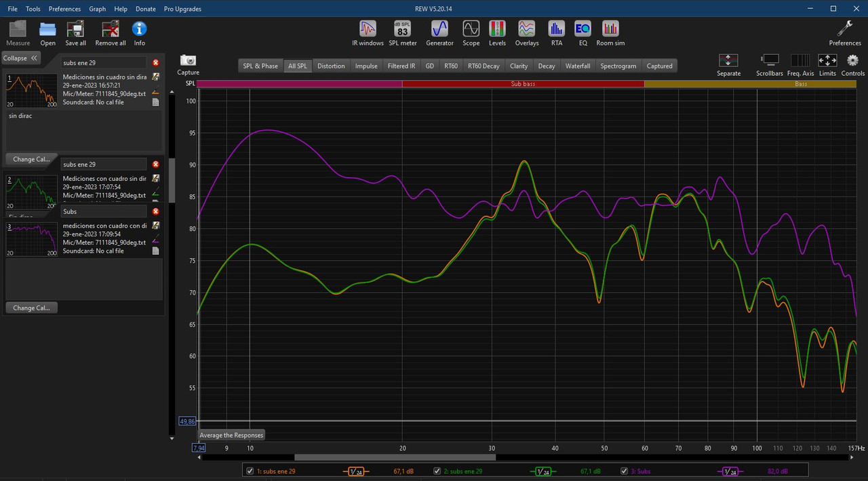
Task: Change trace colour icon of measurement 1
Action: (x=155, y=92)
